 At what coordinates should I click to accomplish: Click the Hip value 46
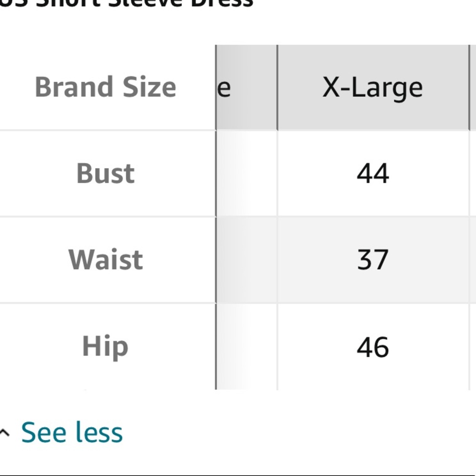373,347
